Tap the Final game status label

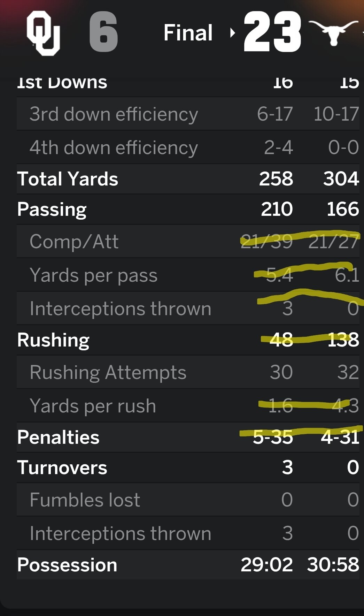(x=188, y=33)
